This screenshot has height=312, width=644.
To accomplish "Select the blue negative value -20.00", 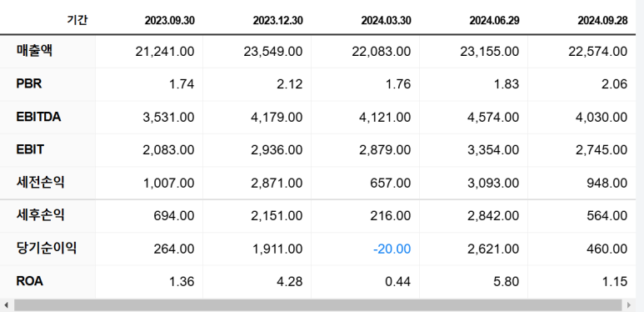I will point(392,249).
